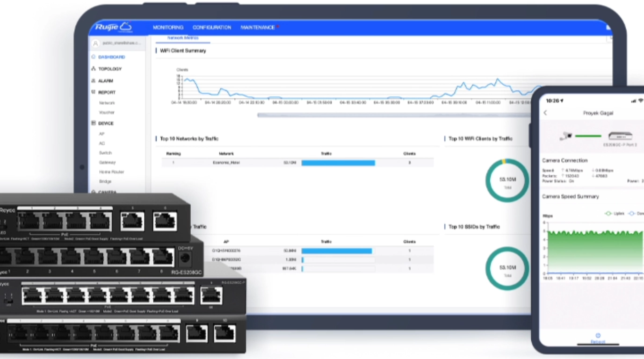Open the Configuration menu

coord(212,28)
